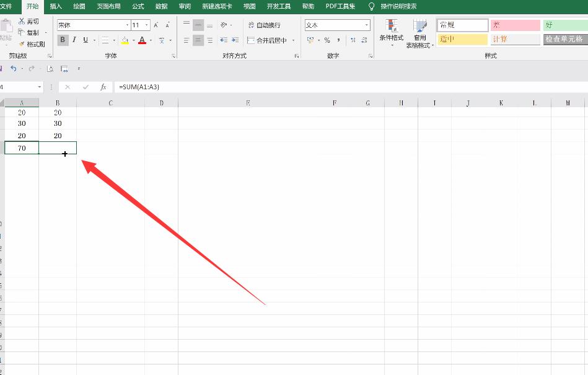Open the number format 文本 dropdown

pyautogui.click(x=366, y=25)
